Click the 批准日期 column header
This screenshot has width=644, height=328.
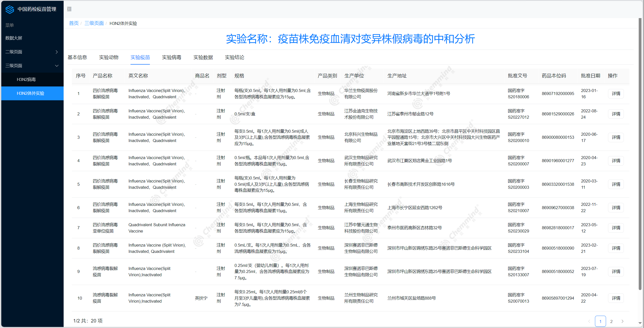click(590, 76)
